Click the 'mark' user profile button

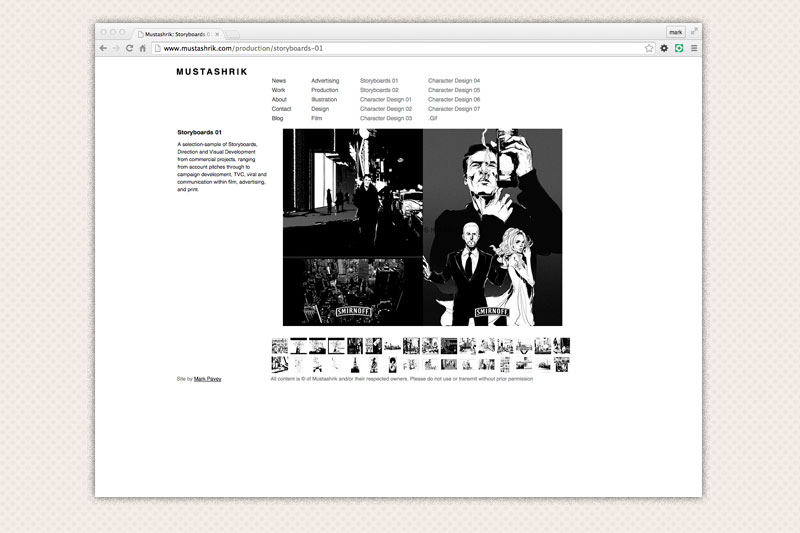pos(676,32)
